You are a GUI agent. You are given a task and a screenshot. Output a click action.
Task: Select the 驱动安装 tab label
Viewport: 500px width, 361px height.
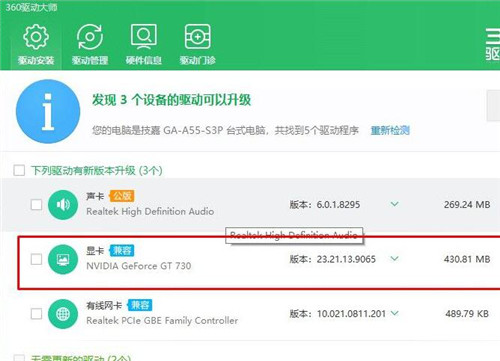click(36, 60)
